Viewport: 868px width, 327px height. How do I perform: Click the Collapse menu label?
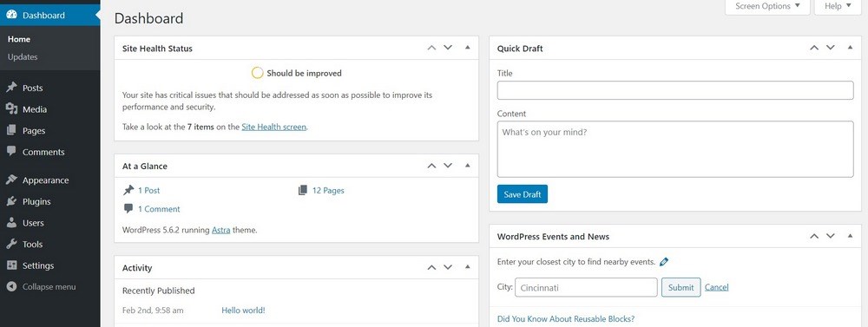pos(49,286)
